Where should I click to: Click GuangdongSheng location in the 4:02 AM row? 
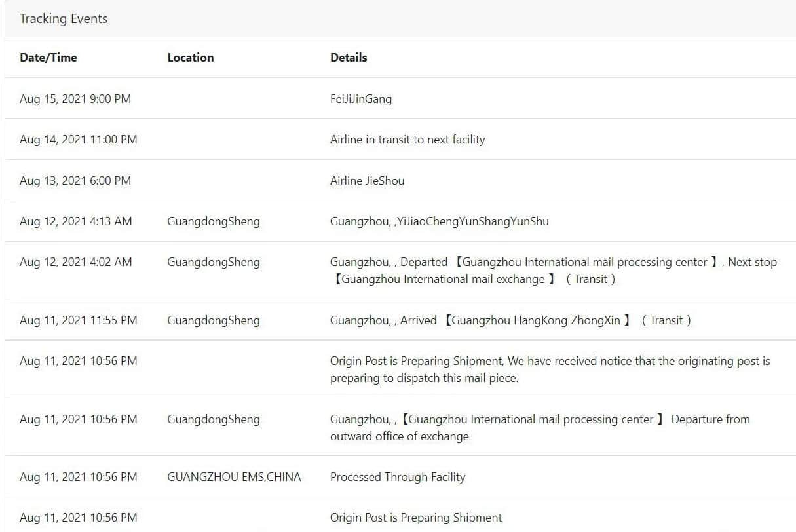click(214, 262)
